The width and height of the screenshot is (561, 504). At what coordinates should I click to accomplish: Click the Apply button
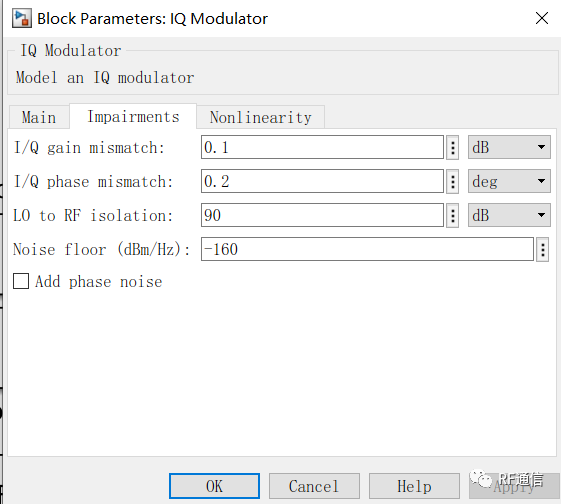click(x=514, y=486)
